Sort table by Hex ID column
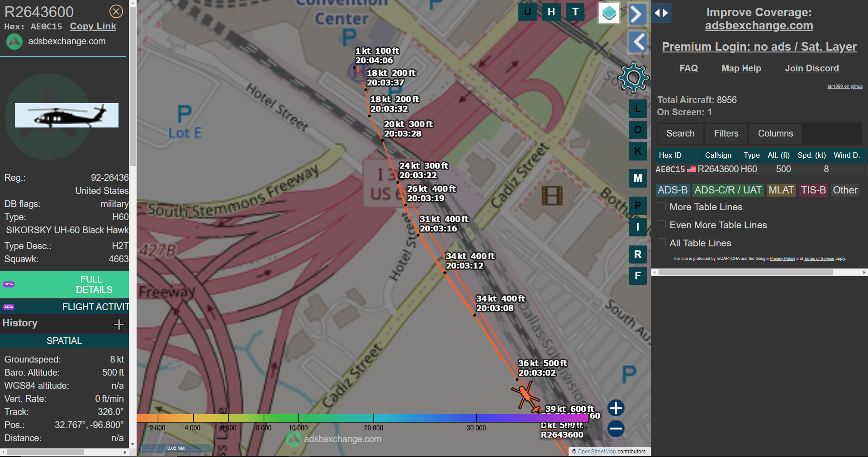868x457 pixels. pyautogui.click(x=670, y=155)
